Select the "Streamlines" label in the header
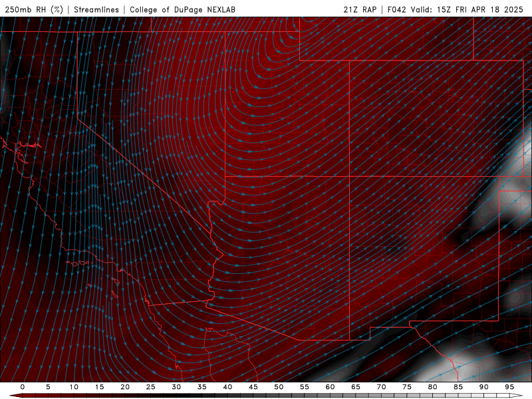 [96, 9]
